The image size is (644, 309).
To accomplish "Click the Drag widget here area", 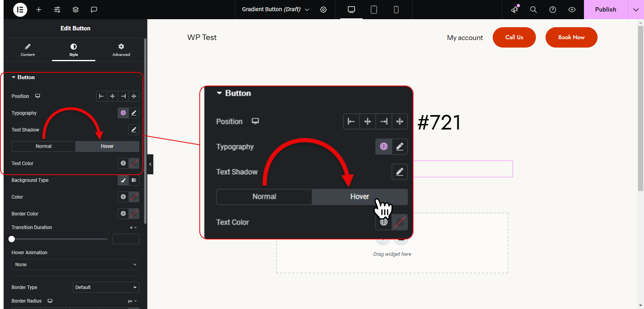I will click(392, 254).
